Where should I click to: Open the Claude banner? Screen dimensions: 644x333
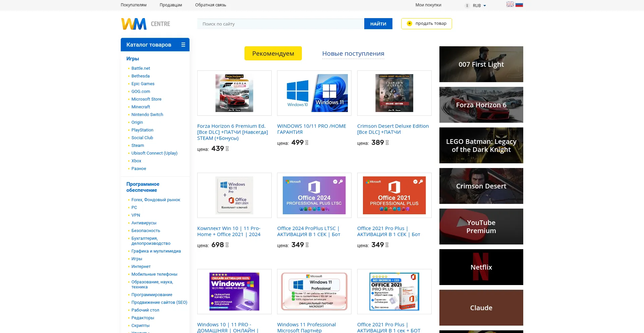click(x=481, y=308)
